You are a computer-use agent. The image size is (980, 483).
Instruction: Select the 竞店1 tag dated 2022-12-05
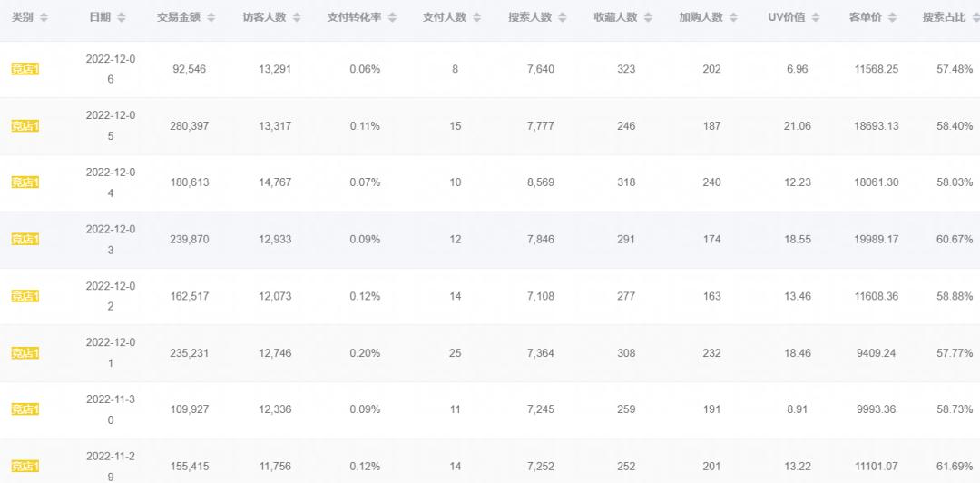pyautogui.click(x=25, y=126)
